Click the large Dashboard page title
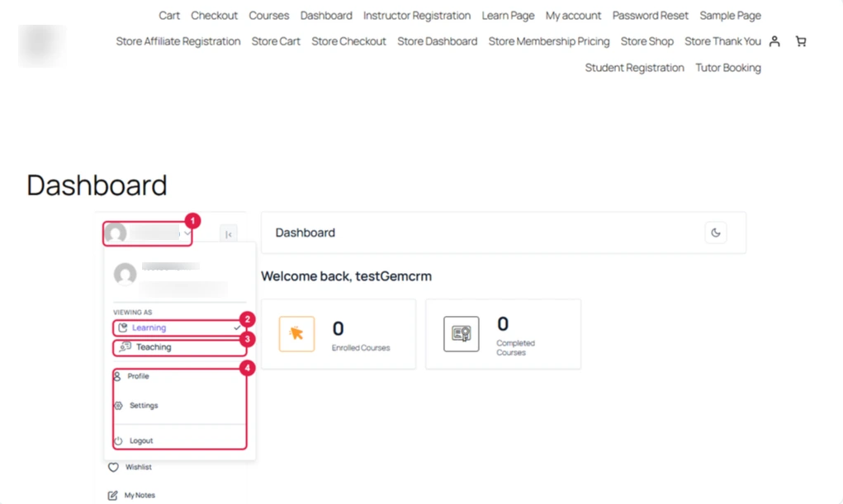This screenshot has height=504, width=843. coord(97,185)
